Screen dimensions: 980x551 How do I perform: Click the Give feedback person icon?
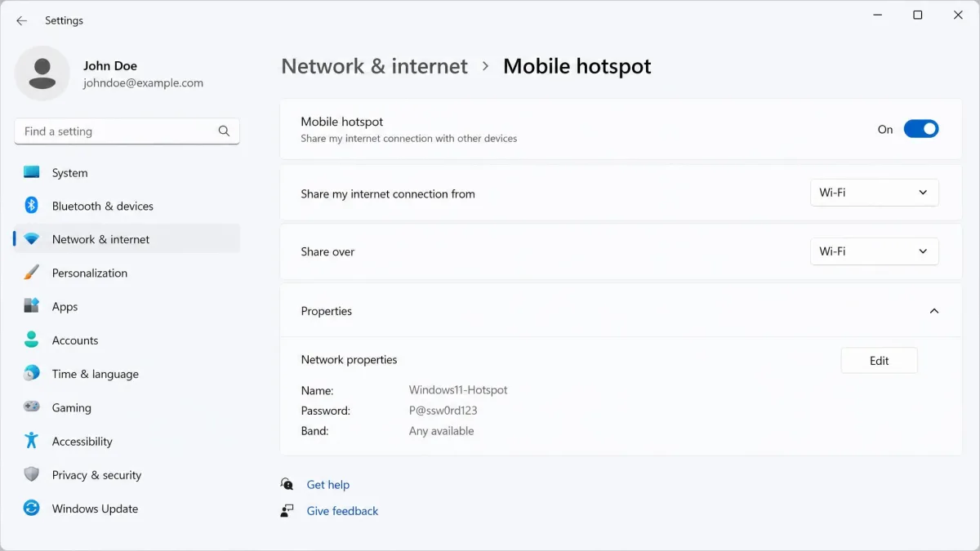point(287,511)
